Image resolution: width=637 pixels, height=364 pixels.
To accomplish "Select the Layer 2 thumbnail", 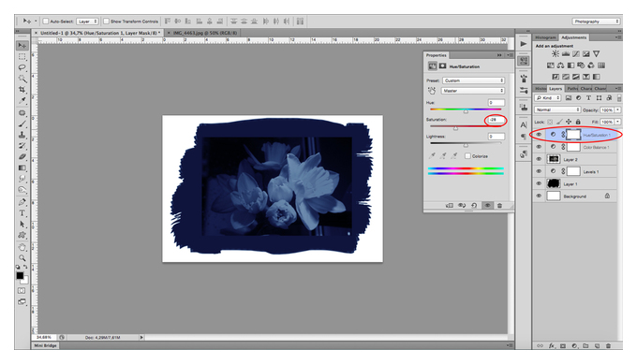I will pyautogui.click(x=554, y=159).
